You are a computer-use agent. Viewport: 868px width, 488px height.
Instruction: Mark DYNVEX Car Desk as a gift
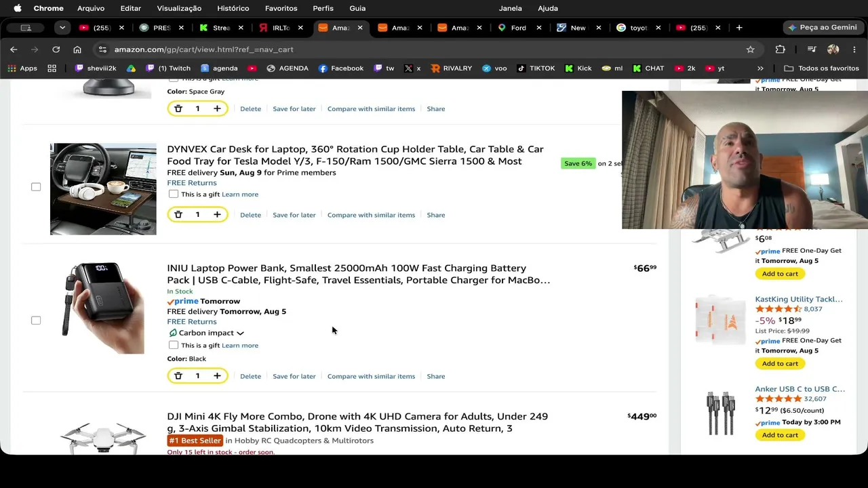coord(174,195)
